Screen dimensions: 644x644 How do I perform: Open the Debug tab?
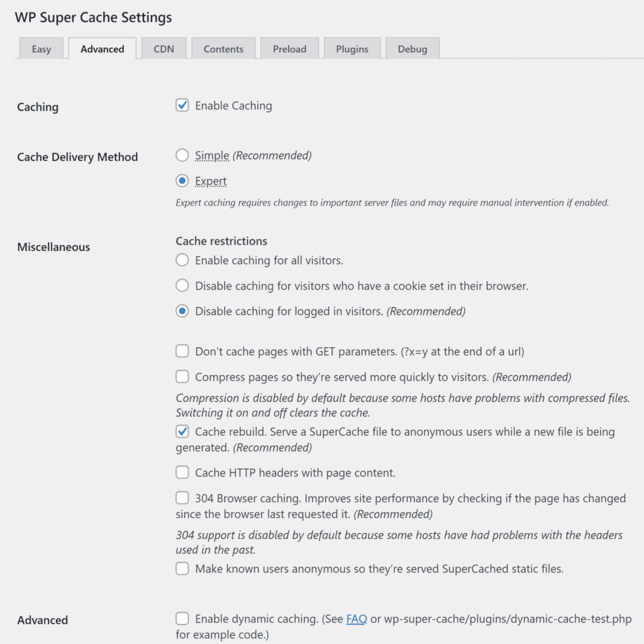pos(412,49)
